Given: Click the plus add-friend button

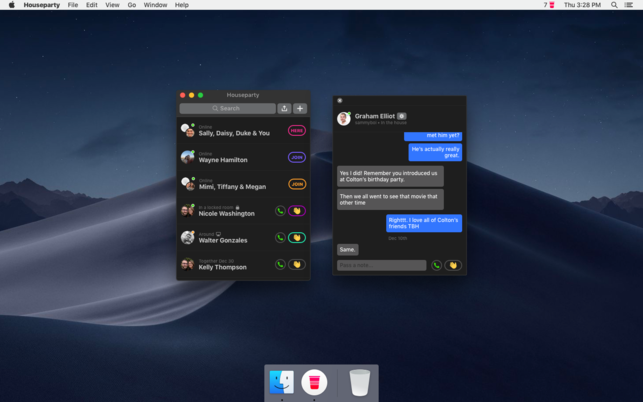Looking at the screenshot, I should [x=300, y=108].
